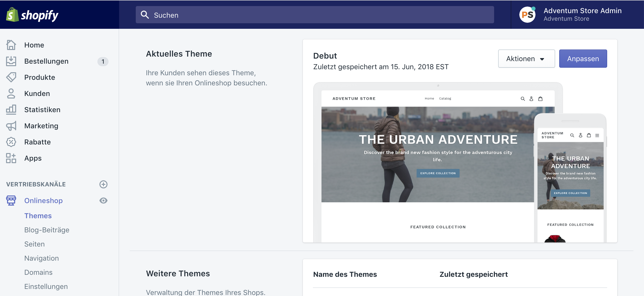Click Explore Collection in mobile preview
The height and width of the screenshot is (296, 644).
[x=570, y=193]
